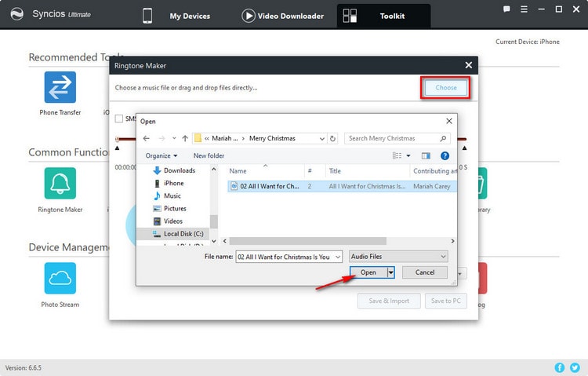Select file 02 All I Want for Ch...

[x=270, y=186]
